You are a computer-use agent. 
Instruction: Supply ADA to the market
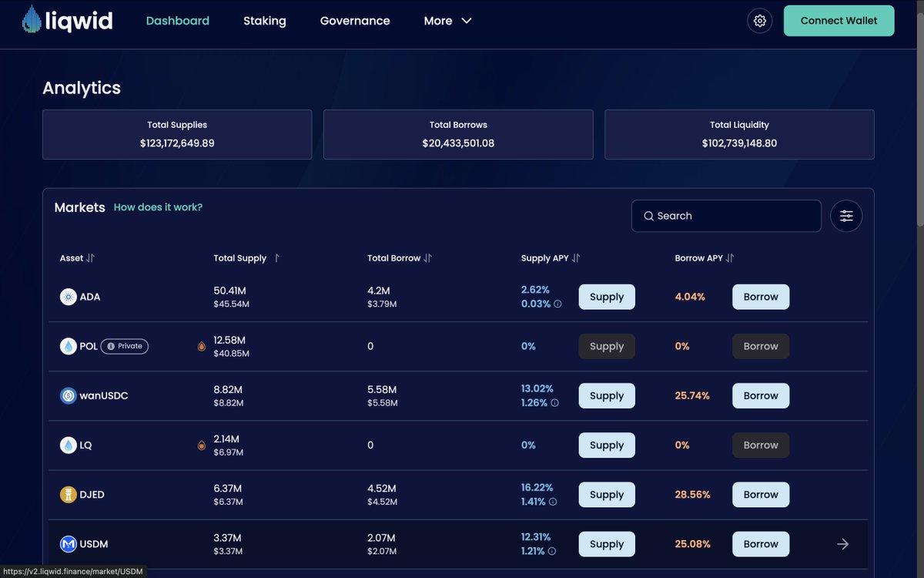[x=607, y=297]
